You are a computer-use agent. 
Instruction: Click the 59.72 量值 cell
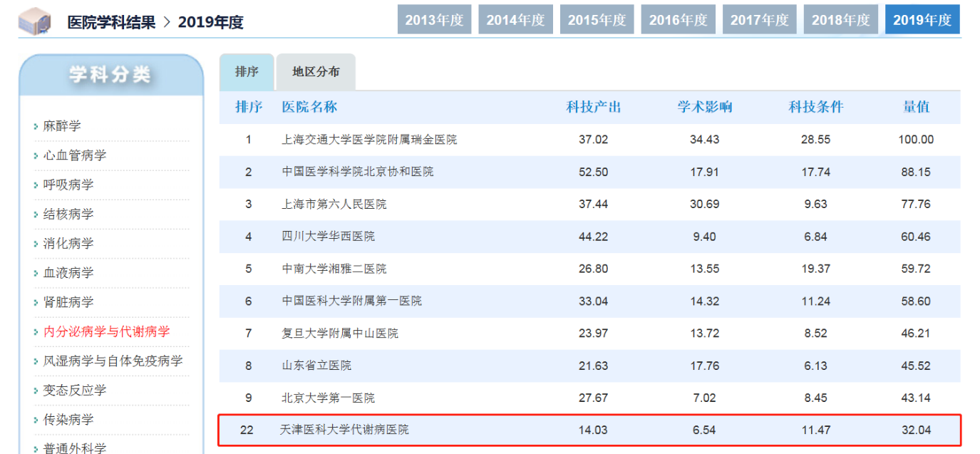click(x=916, y=269)
